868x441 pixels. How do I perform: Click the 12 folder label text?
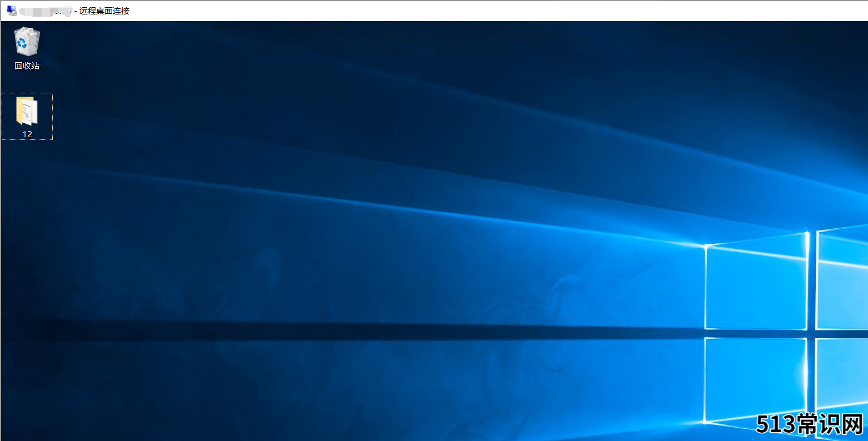(x=27, y=134)
